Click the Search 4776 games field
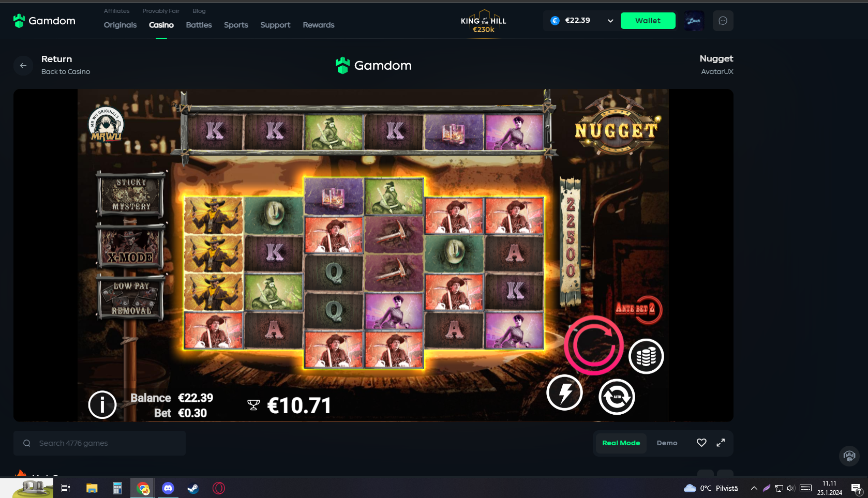Viewport: 868px width, 498px height. [99, 443]
